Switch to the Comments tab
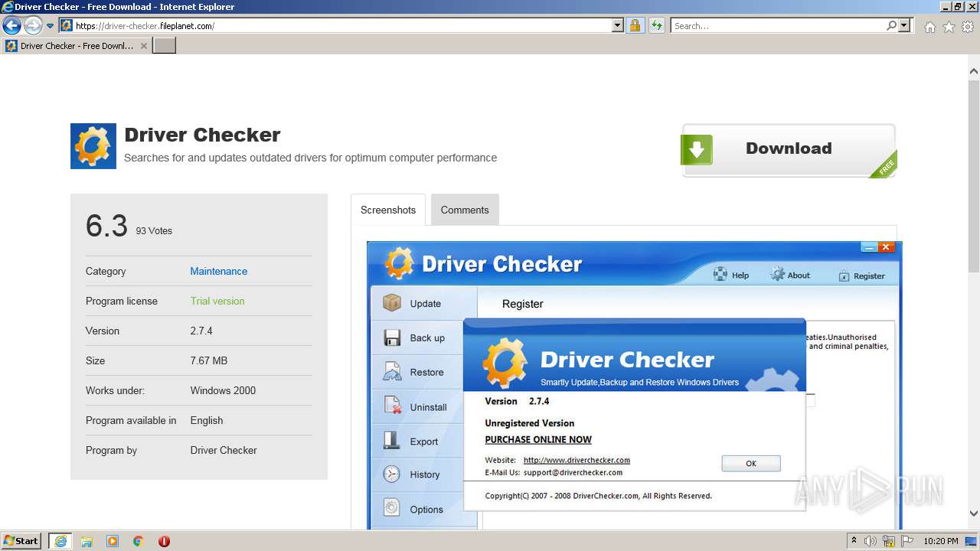 [x=465, y=210]
